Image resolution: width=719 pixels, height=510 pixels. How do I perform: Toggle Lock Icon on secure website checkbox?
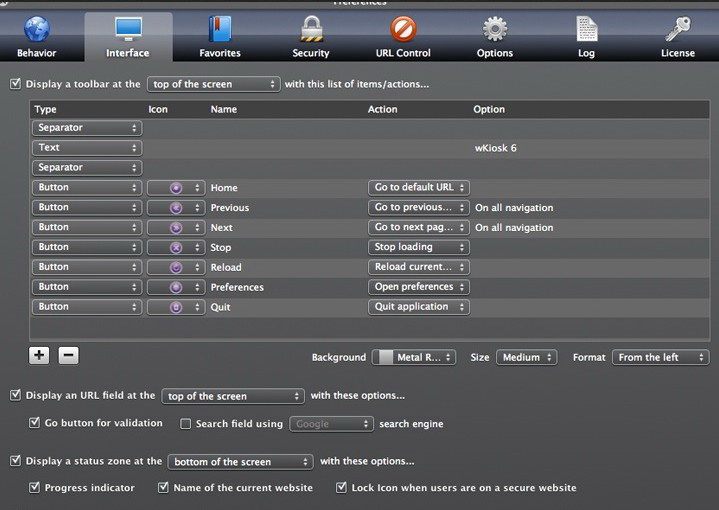(341, 488)
